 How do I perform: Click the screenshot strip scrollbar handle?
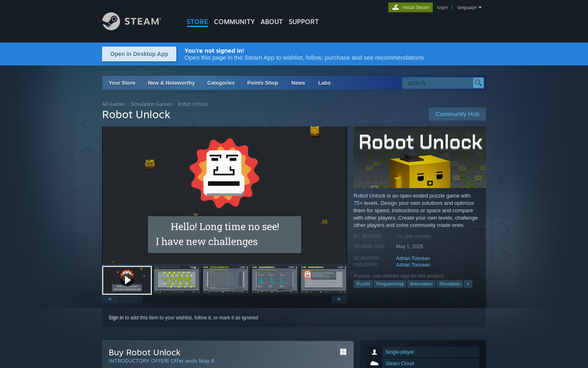click(x=130, y=299)
